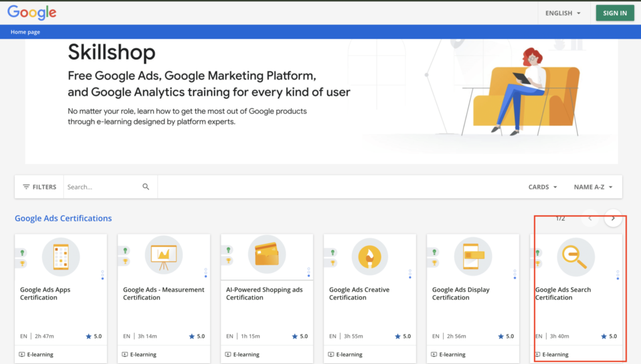Screen dimensions: 641x364
Task: Open Google Ads Apps Certification icon
Action: tap(61, 257)
